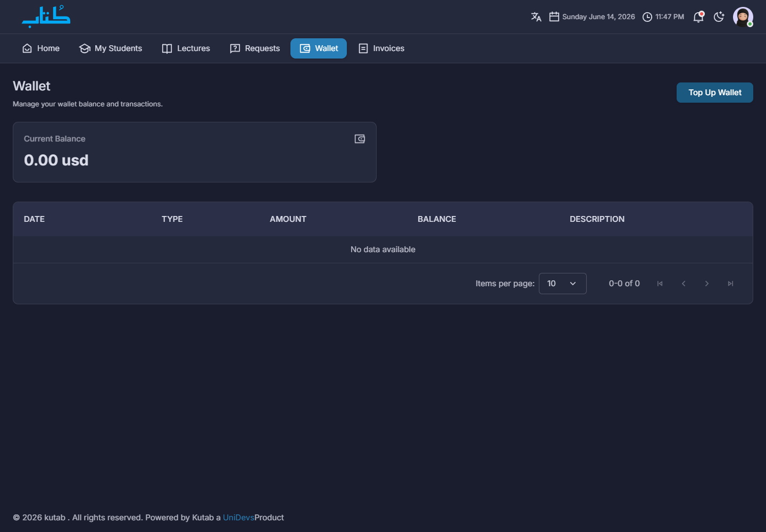Go to the first page arrow
Viewport: 766px width, 532px height.
pos(660,284)
